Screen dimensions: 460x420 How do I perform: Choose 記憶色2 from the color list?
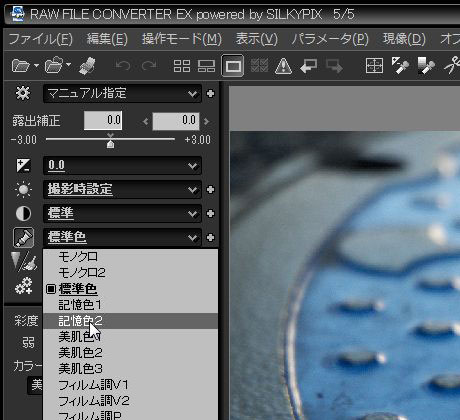pos(131,321)
